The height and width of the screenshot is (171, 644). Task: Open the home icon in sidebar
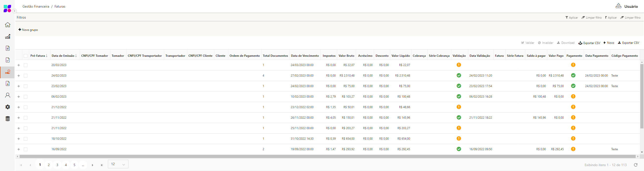[8, 25]
